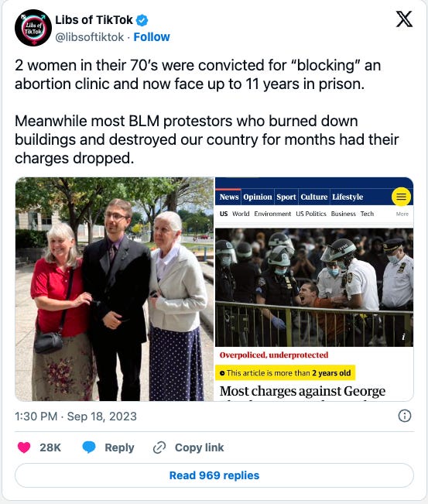Expand the More sections menu
The width and height of the screenshot is (428, 504).
402,214
